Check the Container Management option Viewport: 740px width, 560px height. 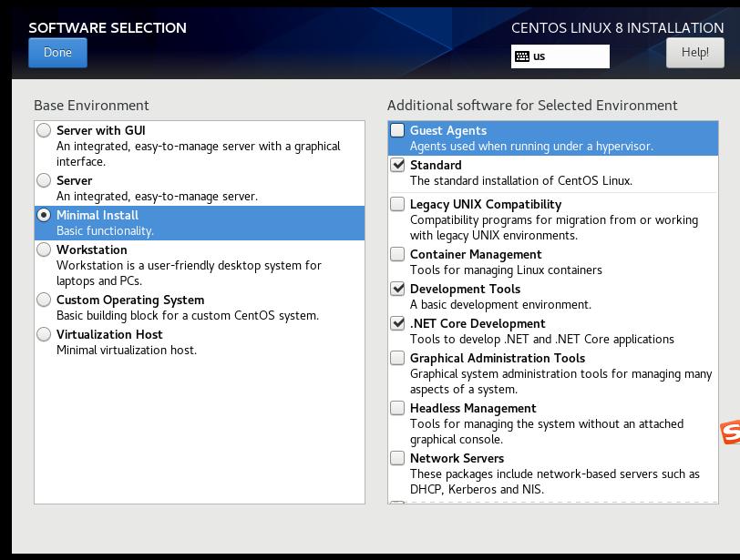click(397, 255)
